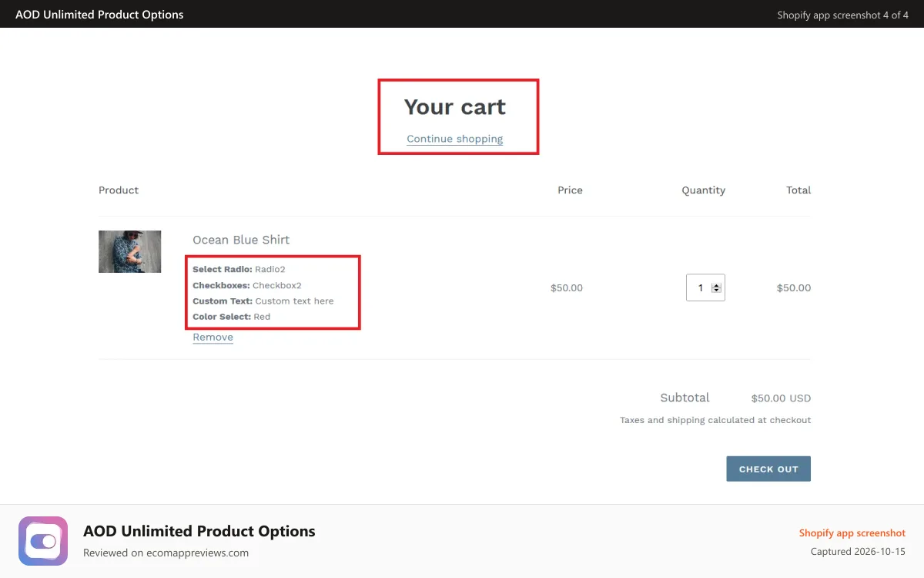Select the Checkboxes: Checkbox2 line

coord(246,285)
